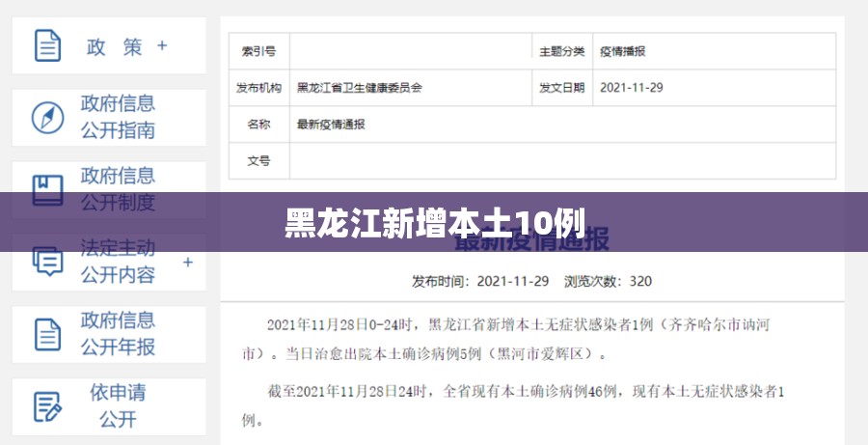Viewport: 868px width, 445px height.
Task: Click the paragraph starting 截至2021年11月28日24时
Action: [513, 406]
